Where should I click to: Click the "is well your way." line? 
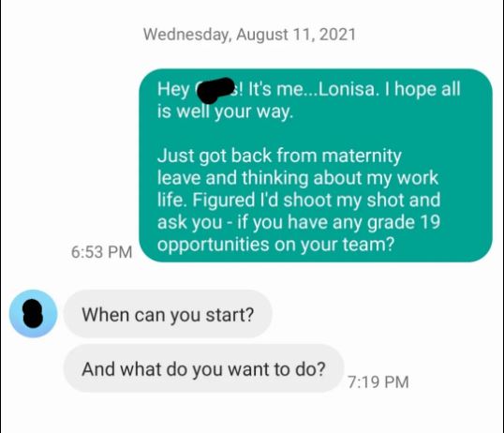click(x=226, y=112)
